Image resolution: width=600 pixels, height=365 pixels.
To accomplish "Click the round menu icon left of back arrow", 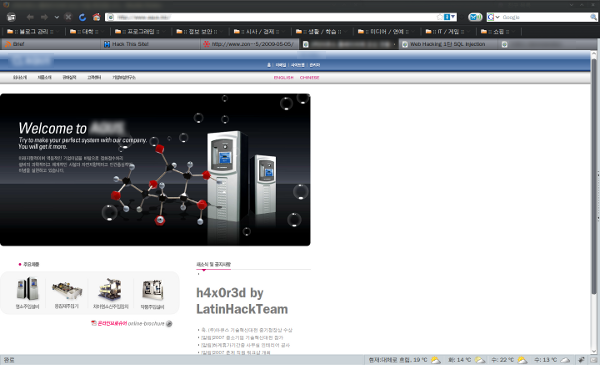I will point(11,17).
